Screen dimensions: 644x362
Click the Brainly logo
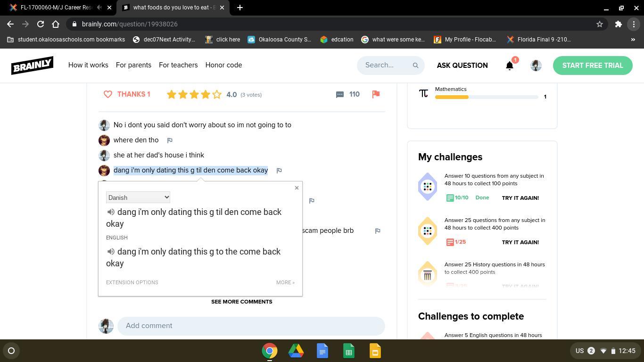(x=32, y=66)
